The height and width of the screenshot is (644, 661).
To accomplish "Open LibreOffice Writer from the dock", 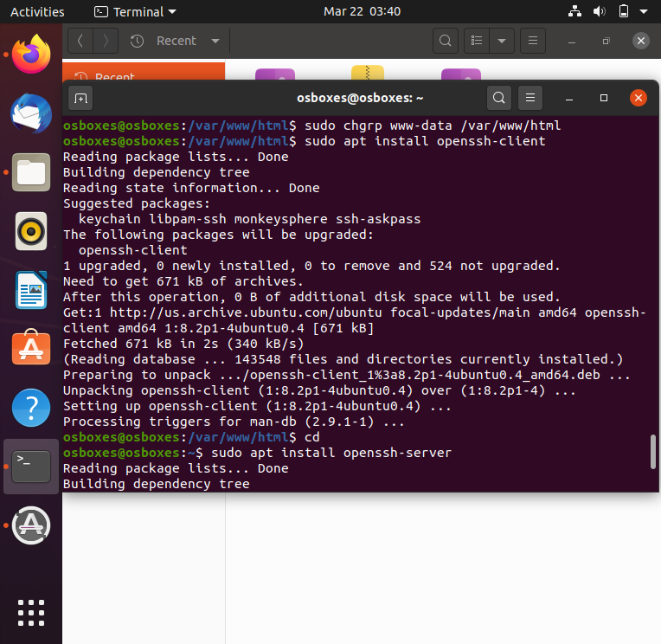I will (31, 290).
